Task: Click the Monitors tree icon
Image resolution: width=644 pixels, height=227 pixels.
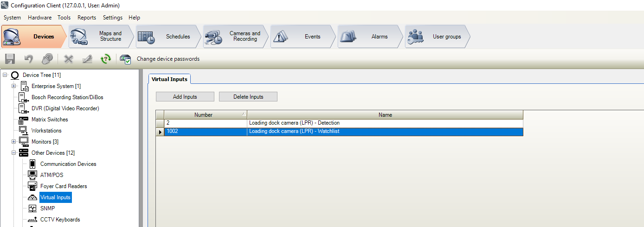Action: tap(24, 142)
